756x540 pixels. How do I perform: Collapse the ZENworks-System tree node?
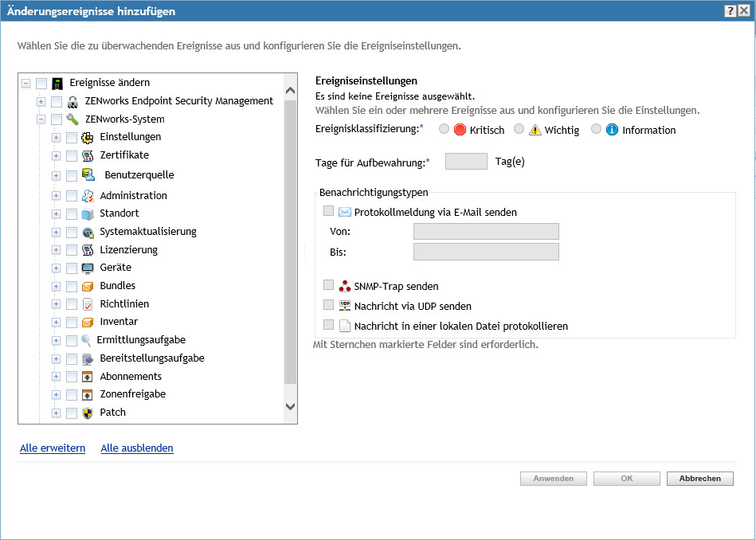41,119
